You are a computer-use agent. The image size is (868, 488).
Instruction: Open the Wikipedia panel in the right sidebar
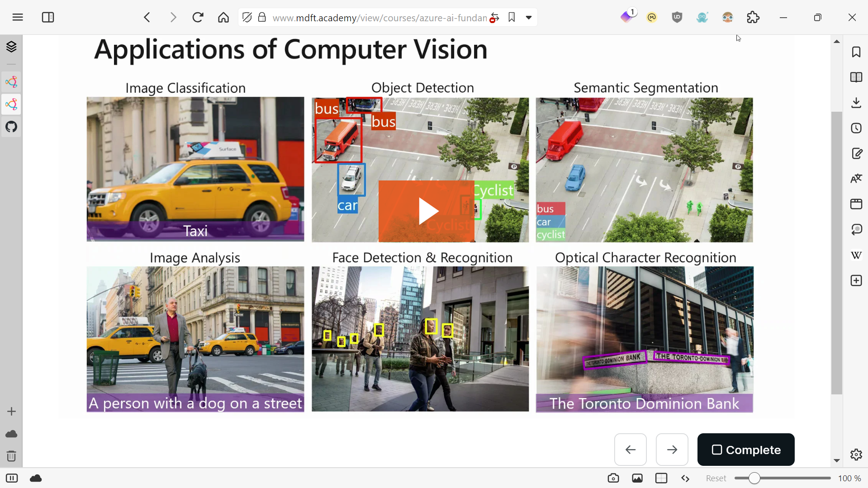pos(856,255)
